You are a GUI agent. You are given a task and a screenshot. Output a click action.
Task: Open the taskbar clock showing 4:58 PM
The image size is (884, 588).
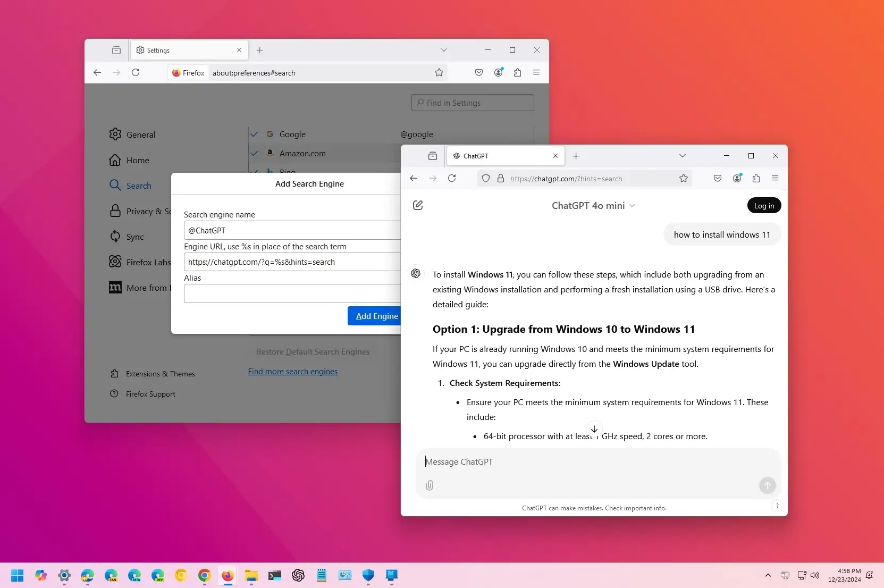tap(845, 575)
